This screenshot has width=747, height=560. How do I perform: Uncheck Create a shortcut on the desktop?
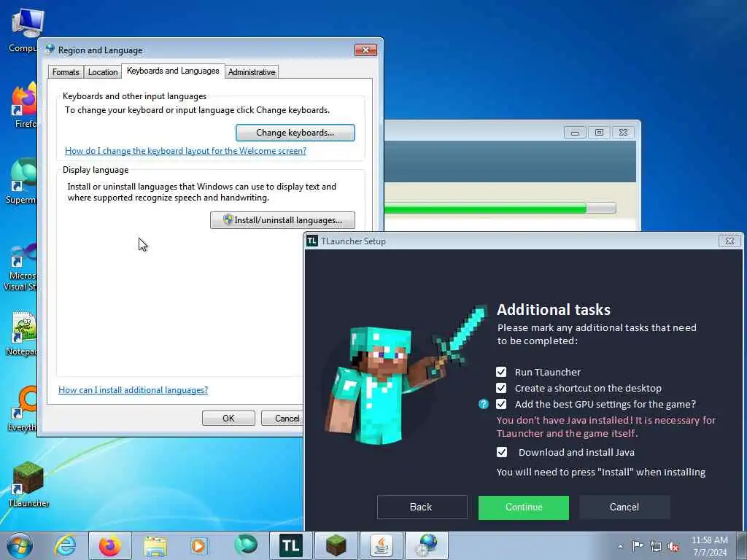click(501, 388)
